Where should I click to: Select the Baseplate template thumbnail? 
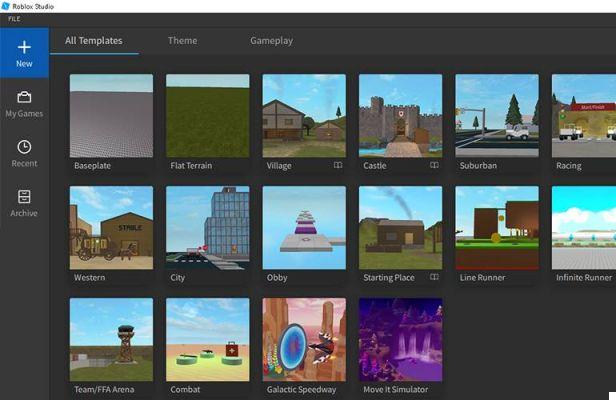pyautogui.click(x=112, y=116)
